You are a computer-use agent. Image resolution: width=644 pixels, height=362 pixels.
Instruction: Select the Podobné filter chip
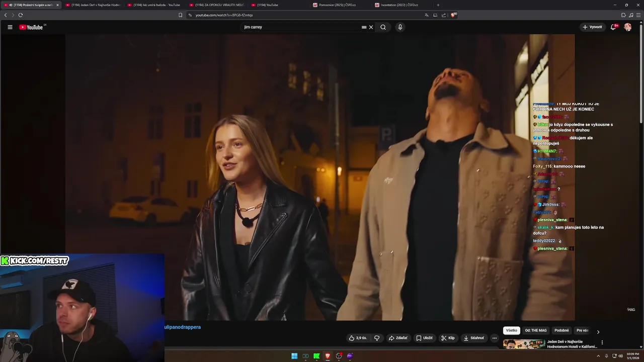pyautogui.click(x=561, y=330)
